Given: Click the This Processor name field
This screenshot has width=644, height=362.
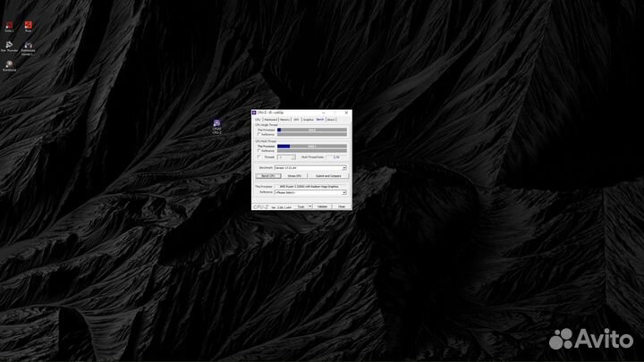Looking at the screenshot, I should [x=310, y=186].
